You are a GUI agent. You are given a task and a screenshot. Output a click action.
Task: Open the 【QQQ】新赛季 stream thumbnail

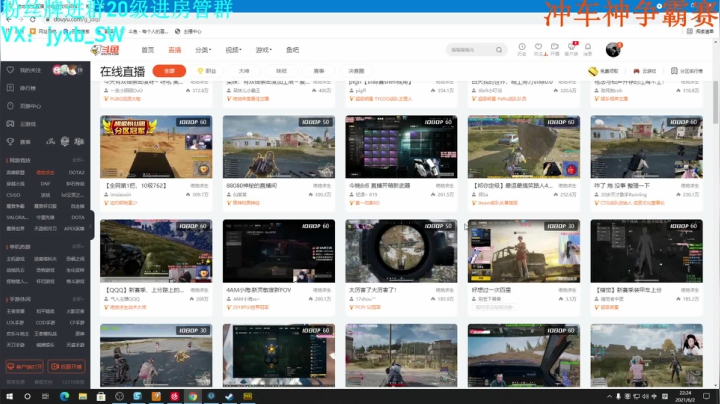click(156, 251)
